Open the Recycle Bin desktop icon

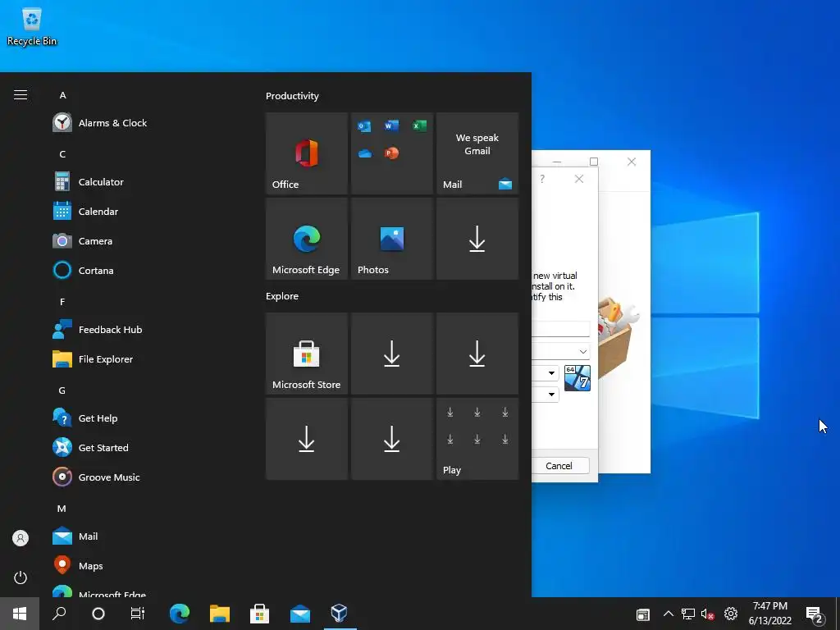[32, 25]
